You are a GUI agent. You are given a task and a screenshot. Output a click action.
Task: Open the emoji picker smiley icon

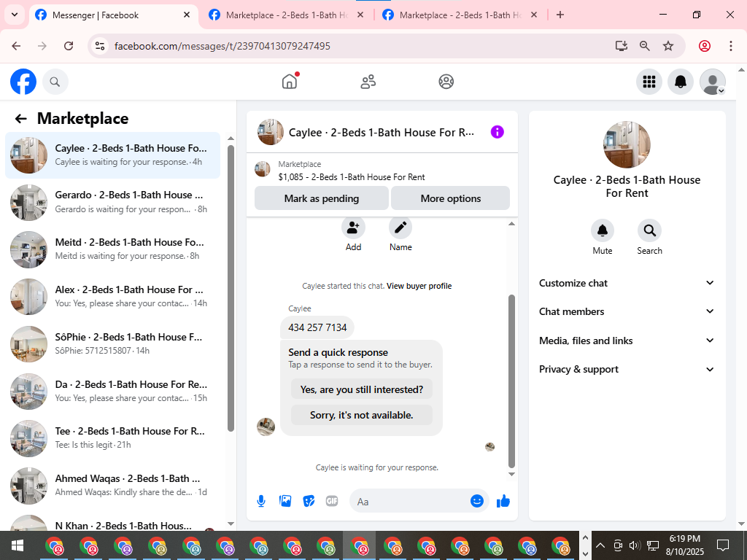477,501
